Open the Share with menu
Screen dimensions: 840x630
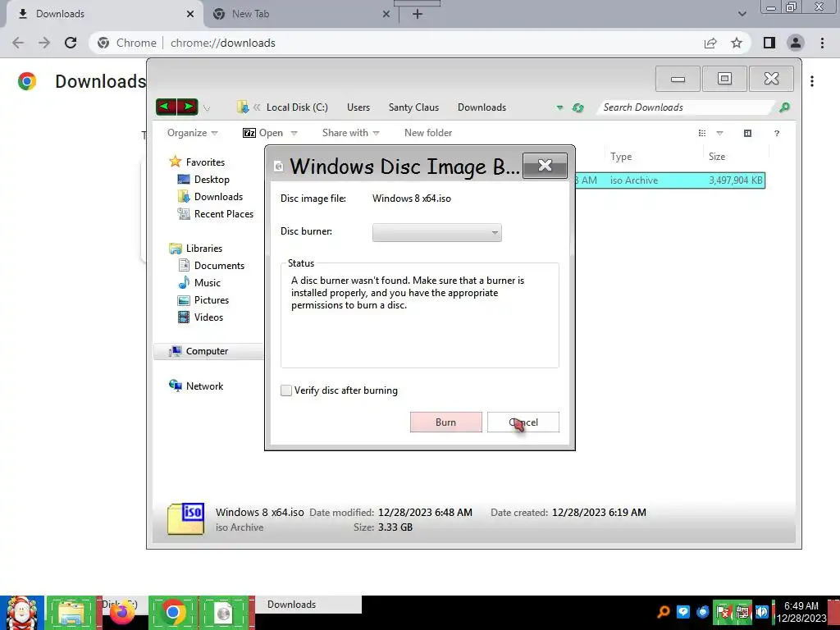click(x=350, y=133)
